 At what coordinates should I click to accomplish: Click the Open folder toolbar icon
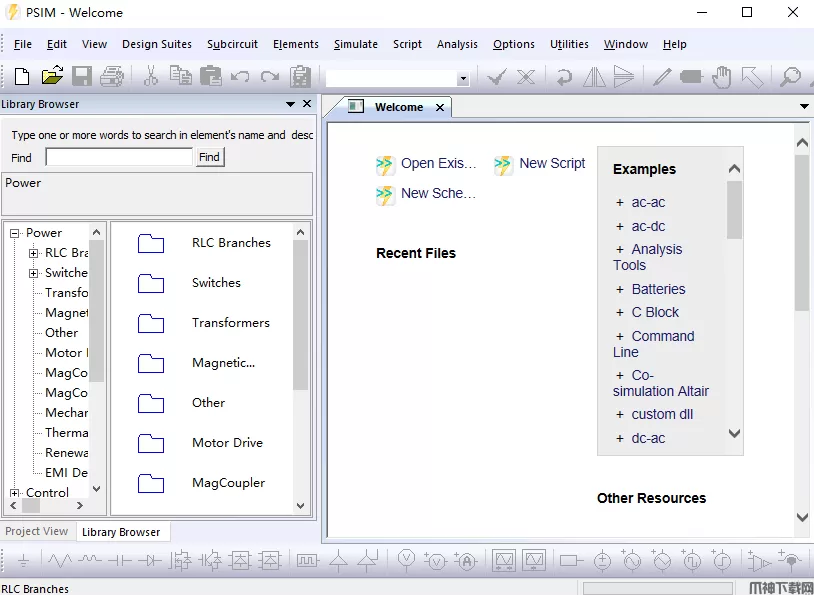point(52,76)
